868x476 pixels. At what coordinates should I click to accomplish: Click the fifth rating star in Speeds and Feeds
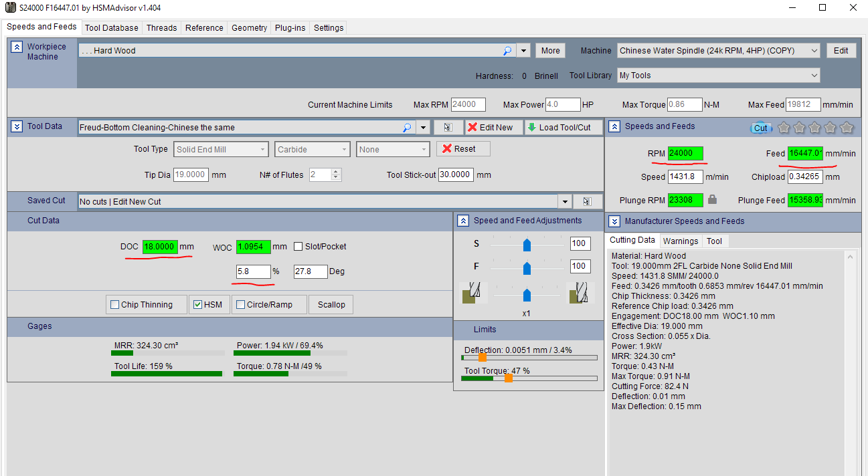point(847,127)
